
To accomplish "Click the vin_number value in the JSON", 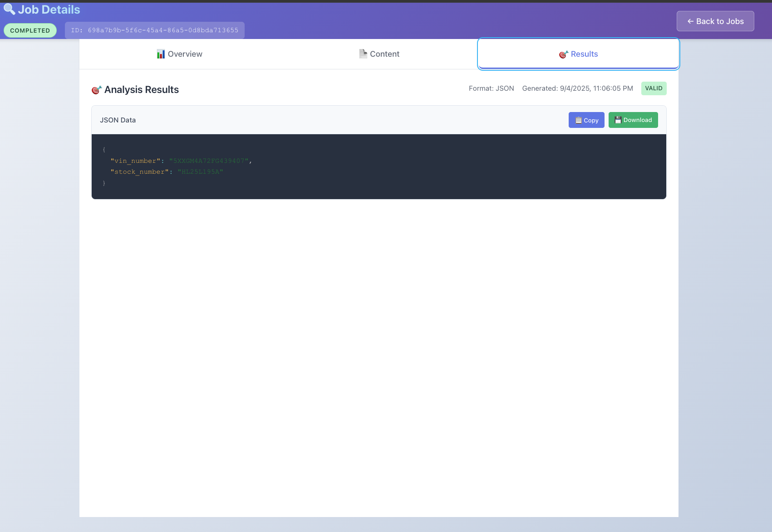I will 210,161.
